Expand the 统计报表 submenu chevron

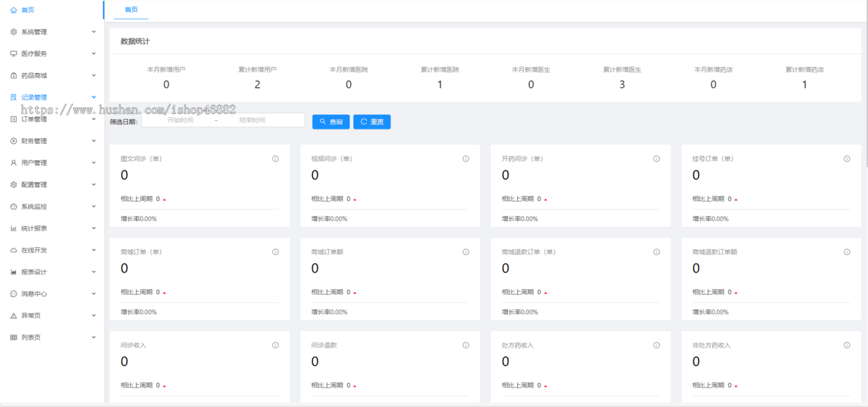94,228
